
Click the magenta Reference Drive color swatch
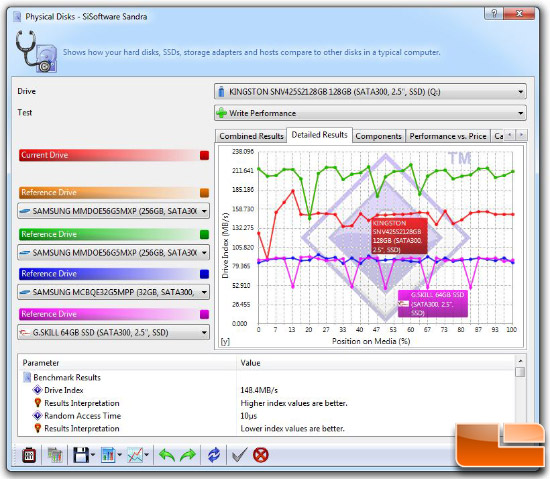pos(204,314)
